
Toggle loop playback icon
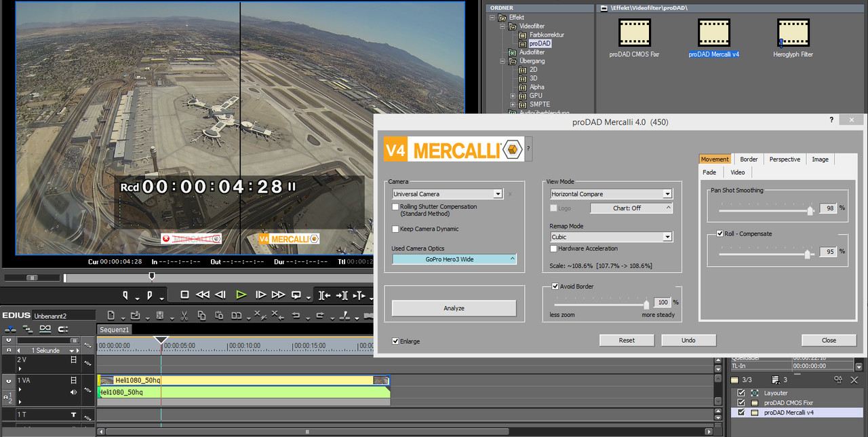point(296,295)
